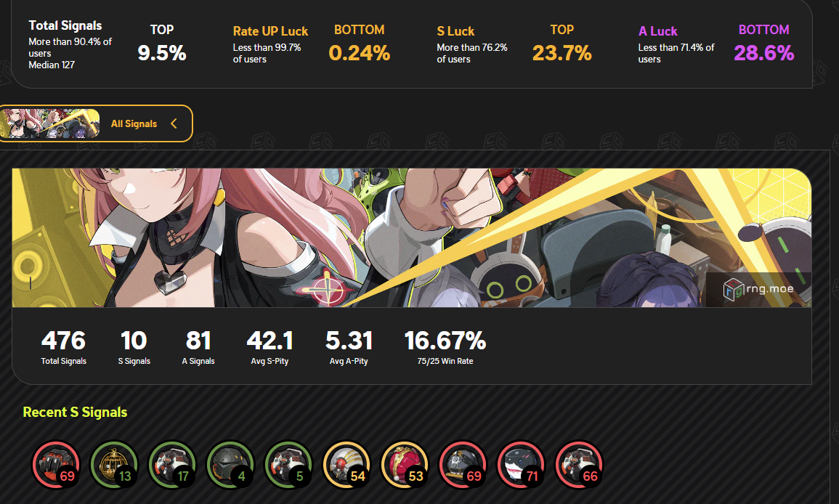Select the S signal marked pity 5

tap(289, 465)
